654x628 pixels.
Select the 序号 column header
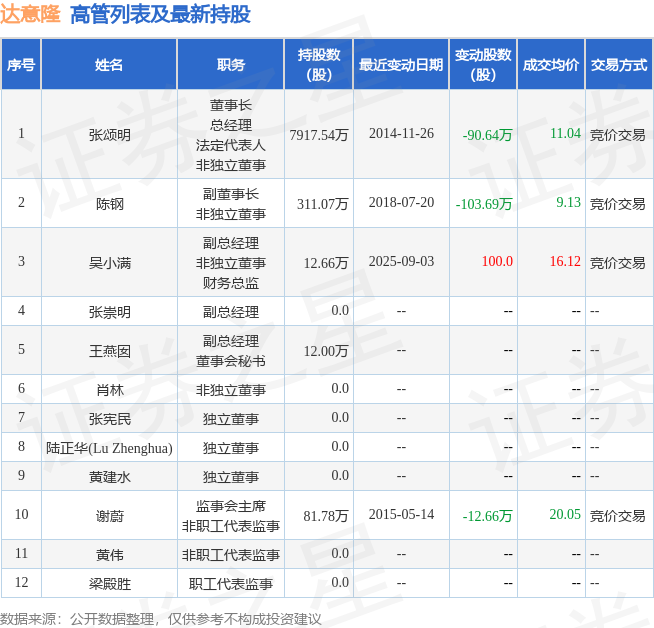21,65
